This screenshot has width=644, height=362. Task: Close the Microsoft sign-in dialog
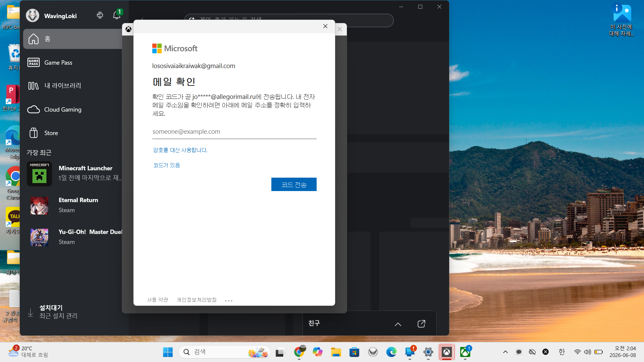[x=325, y=26]
